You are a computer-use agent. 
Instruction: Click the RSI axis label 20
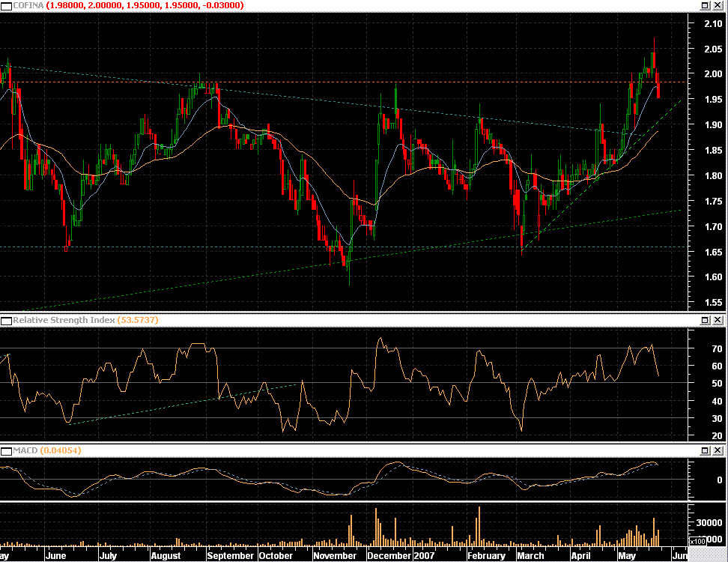(x=717, y=436)
